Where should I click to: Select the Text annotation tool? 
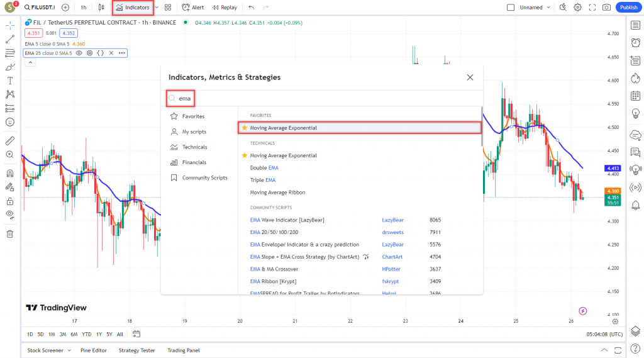[10, 81]
